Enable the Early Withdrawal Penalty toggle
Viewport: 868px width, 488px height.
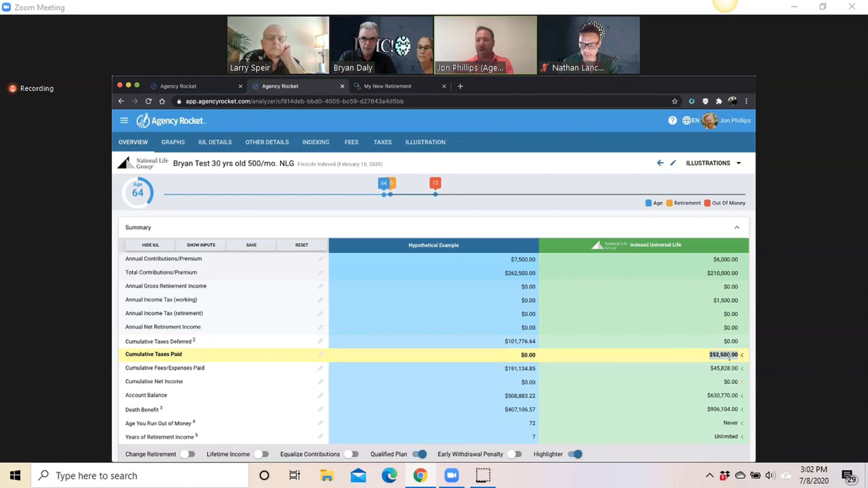pyautogui.click(x=515, y=454)
